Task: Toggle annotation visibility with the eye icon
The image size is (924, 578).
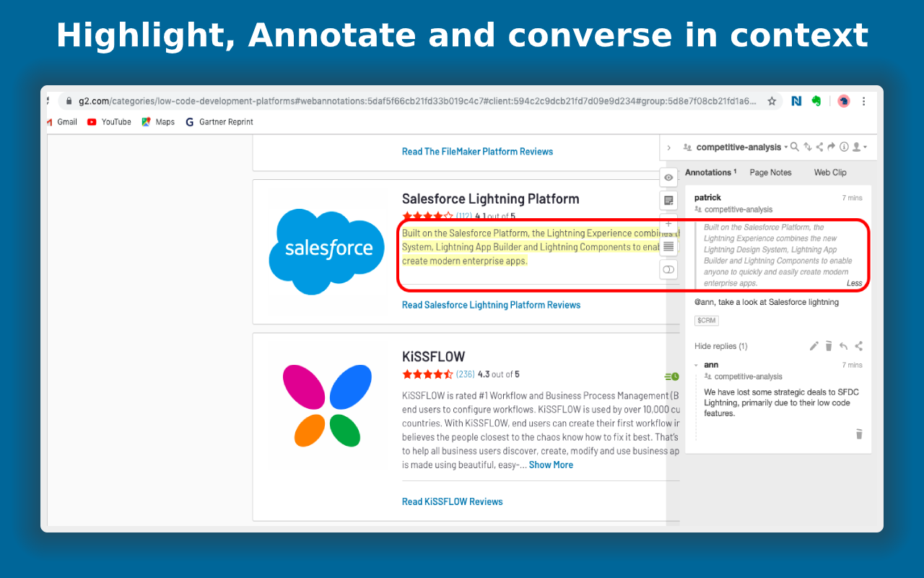Action: [x=668, y=177]
